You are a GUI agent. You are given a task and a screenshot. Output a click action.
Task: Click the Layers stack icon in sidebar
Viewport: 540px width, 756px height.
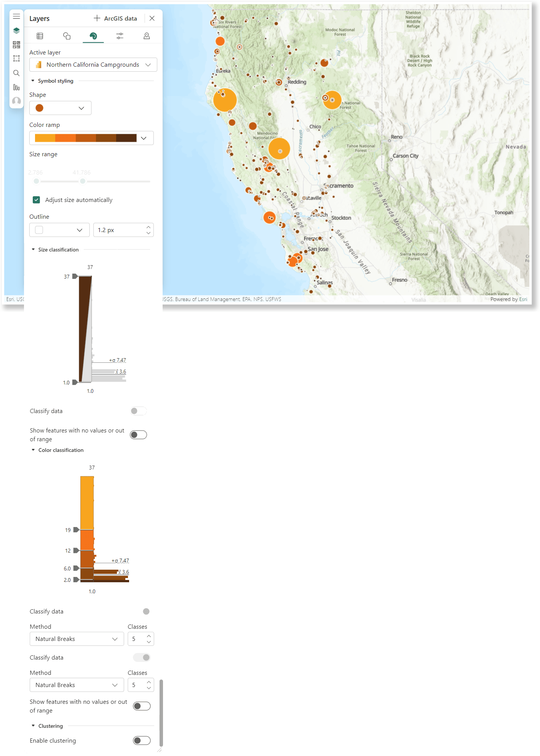[x=16, y=30]
